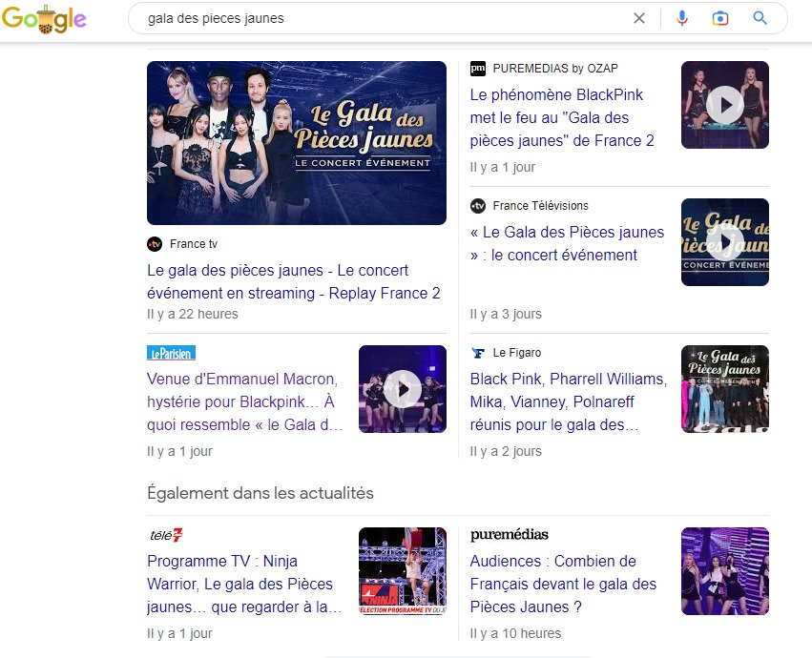Open the Venue d'Emmanuel Macron article
Viewport: 812px width, 658px height.
coord(244,401)
